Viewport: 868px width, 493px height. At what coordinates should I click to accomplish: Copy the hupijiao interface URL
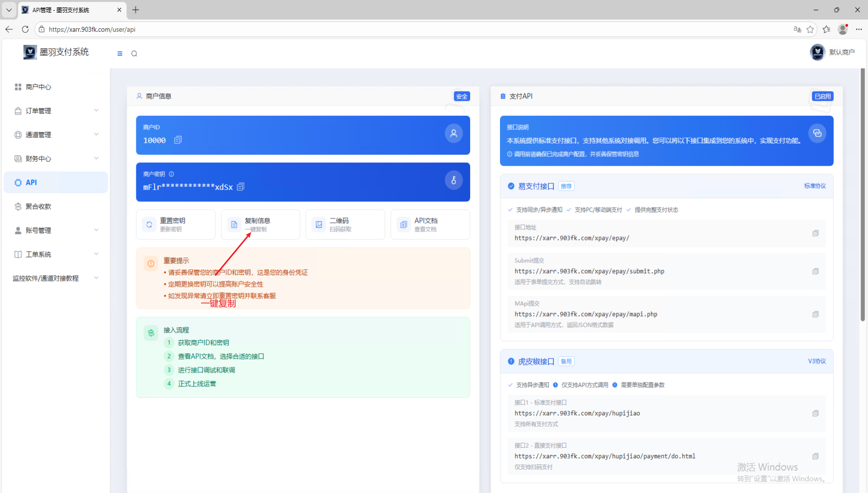[815, 414]
